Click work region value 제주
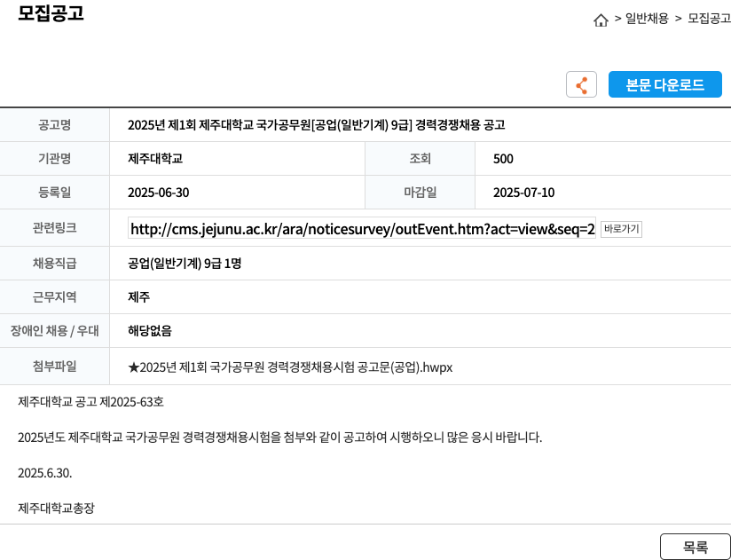Viewport: 731px width, 560px height. (139, 297)
